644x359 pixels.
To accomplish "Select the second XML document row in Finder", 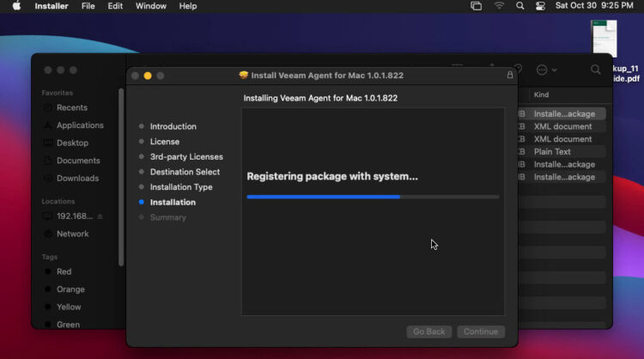I will coord(562,139).
